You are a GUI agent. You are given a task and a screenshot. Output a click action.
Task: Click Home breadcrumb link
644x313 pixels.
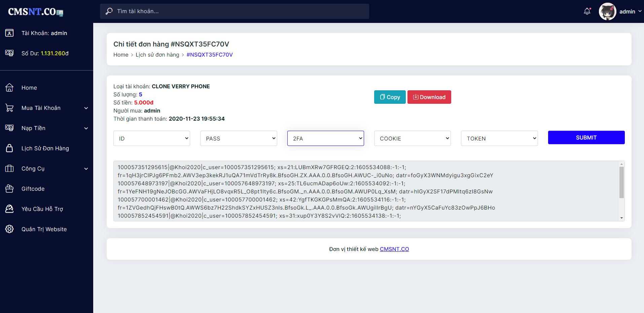pos(121,55)
